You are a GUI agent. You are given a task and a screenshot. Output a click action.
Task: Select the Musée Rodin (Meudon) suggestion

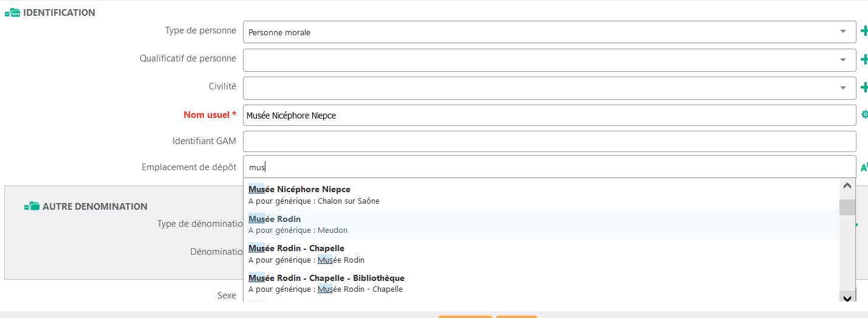point(541,224)
